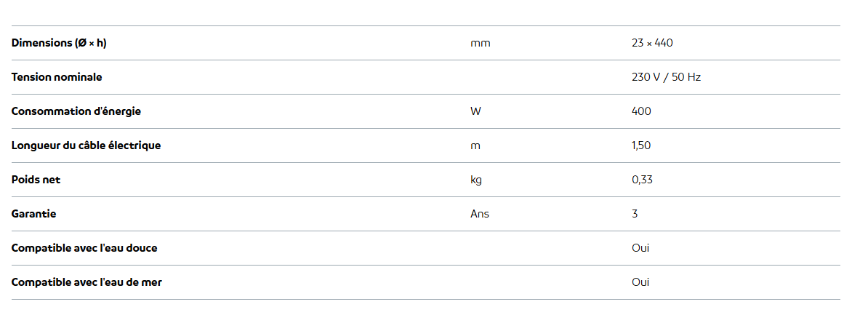Click the 'W' unit cell
The height and width of the screenshot is (331, 868).
pyautogui.click(x=475, y=111)
